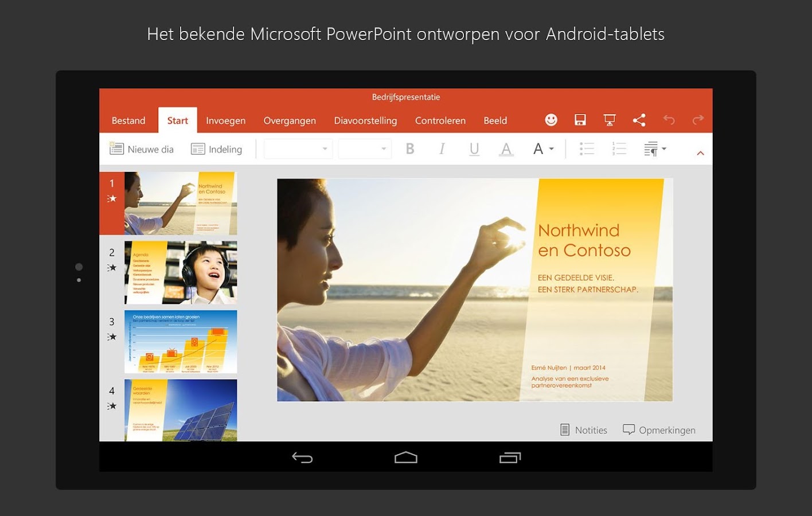Click the transition star icon beside slide 3
Screen dimensions: 812x516
[x=112, y=337]
